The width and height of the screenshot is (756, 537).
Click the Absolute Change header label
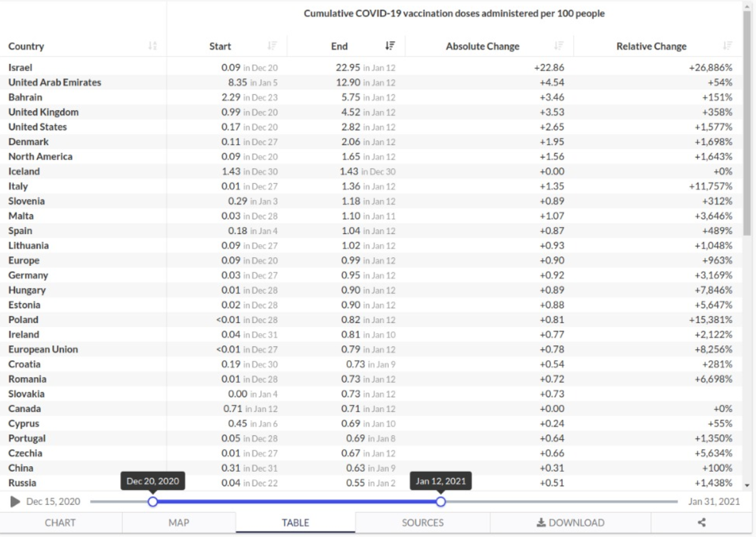click(482, 46)
